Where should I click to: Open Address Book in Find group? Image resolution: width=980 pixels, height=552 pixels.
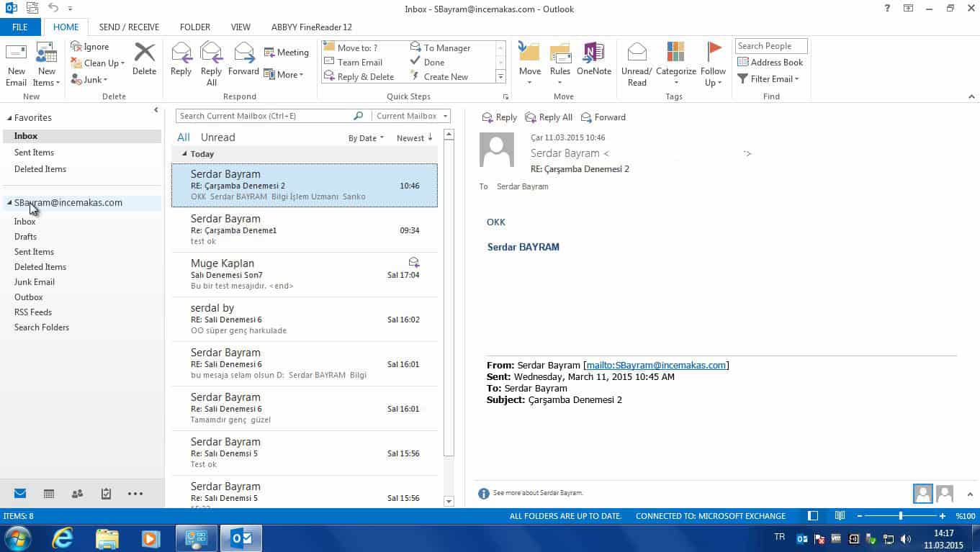click(x=770, y=62)
